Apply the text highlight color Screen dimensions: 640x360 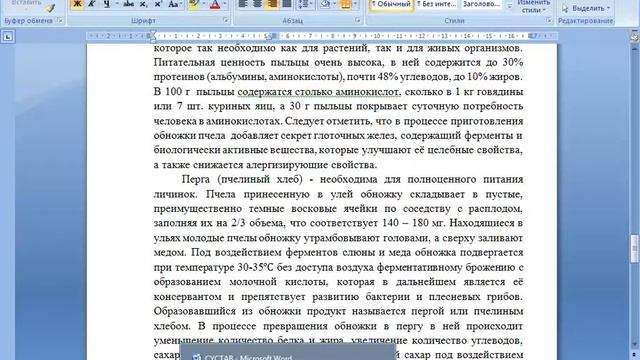194,4
